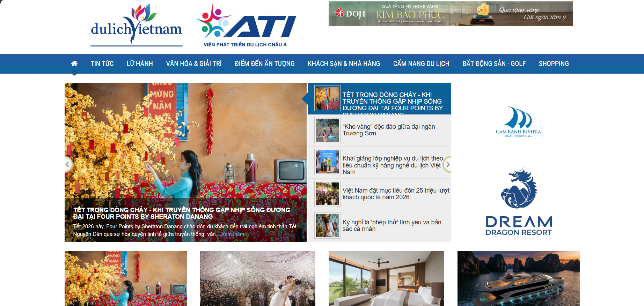644x306 pixels.
Task: Go to Khách Sạn & Nhà Hàng
Action: pyautogui.click(x=344, y=64)
